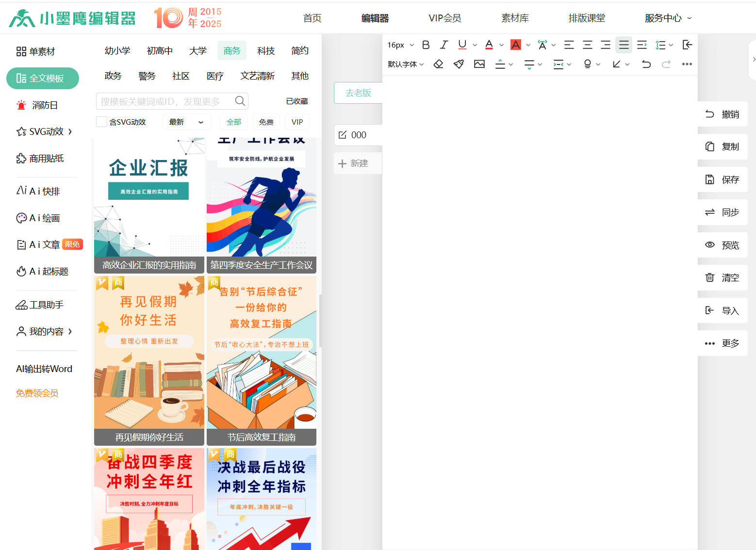Switch to the 科技 template category

[266, 51]
